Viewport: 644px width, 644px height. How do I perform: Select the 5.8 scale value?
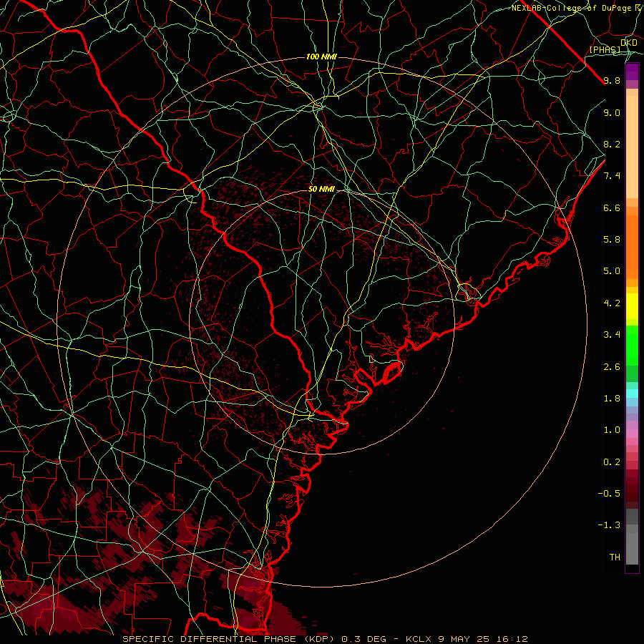612,240
